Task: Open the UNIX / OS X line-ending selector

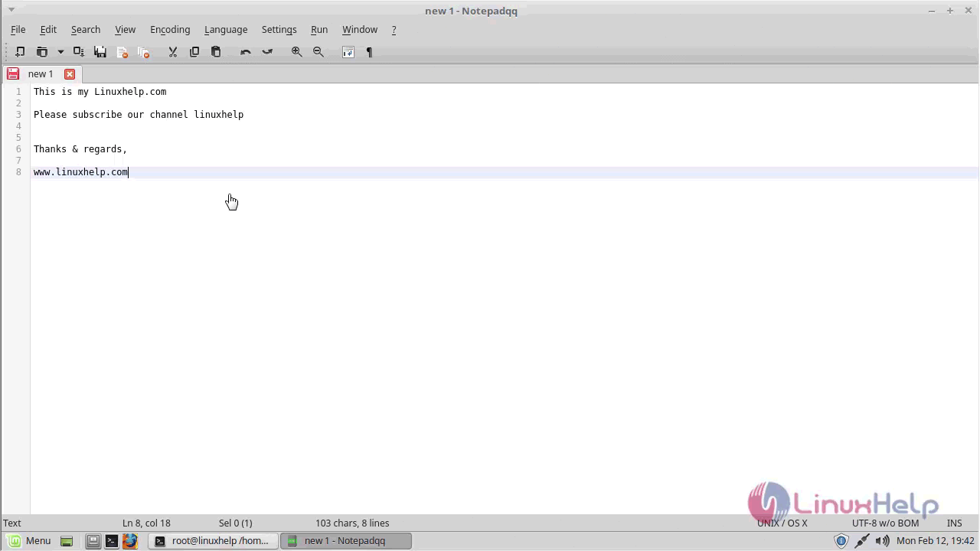Action: (782, 523)
